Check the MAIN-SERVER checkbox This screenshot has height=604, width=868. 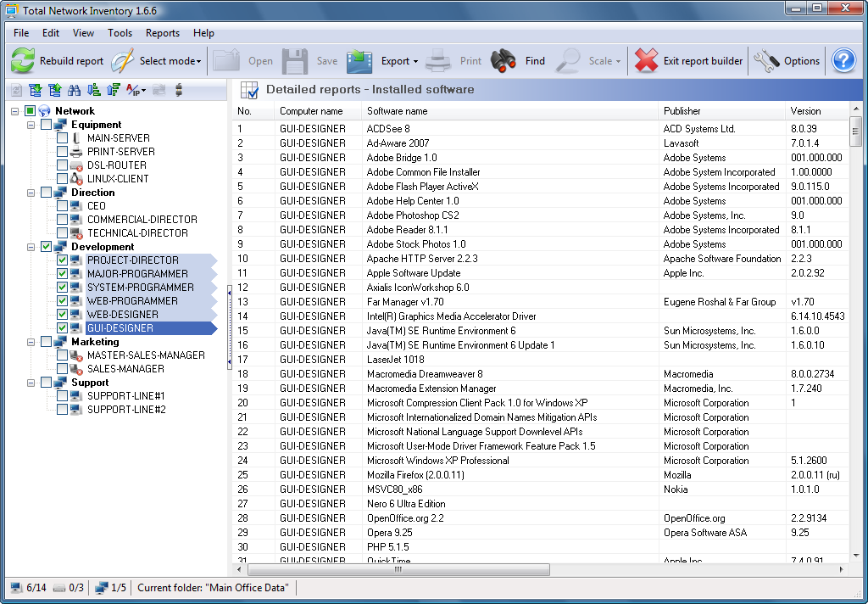[62, 138]
